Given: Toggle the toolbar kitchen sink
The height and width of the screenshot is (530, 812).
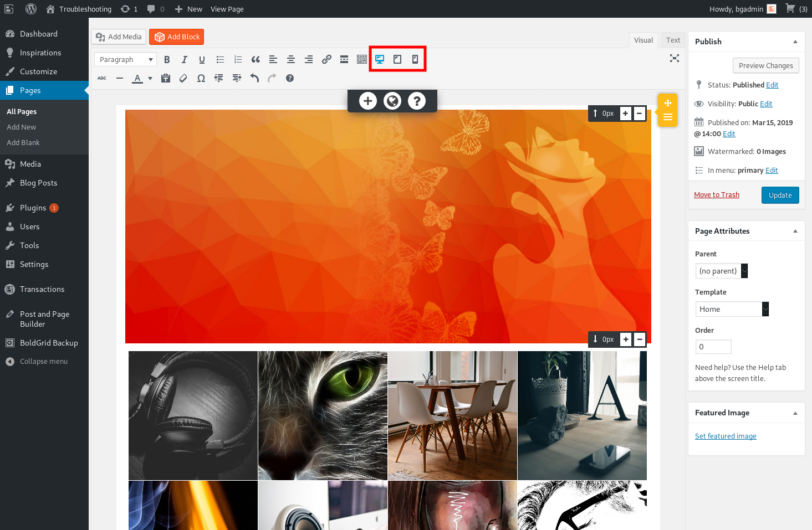Looking at the screenshot, I should click(362, 59).
